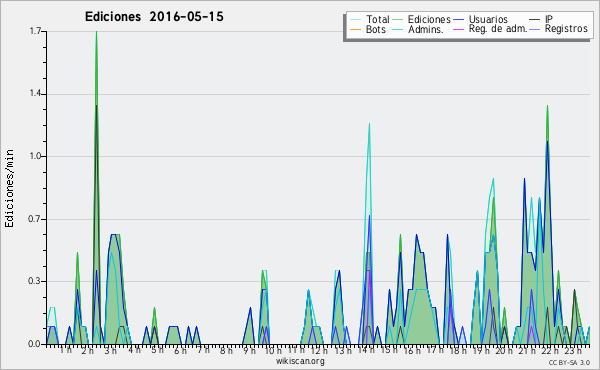The image size is (600, 370).
Task: Click the 1.7 y-axis value
Action: tap(35, 31)
